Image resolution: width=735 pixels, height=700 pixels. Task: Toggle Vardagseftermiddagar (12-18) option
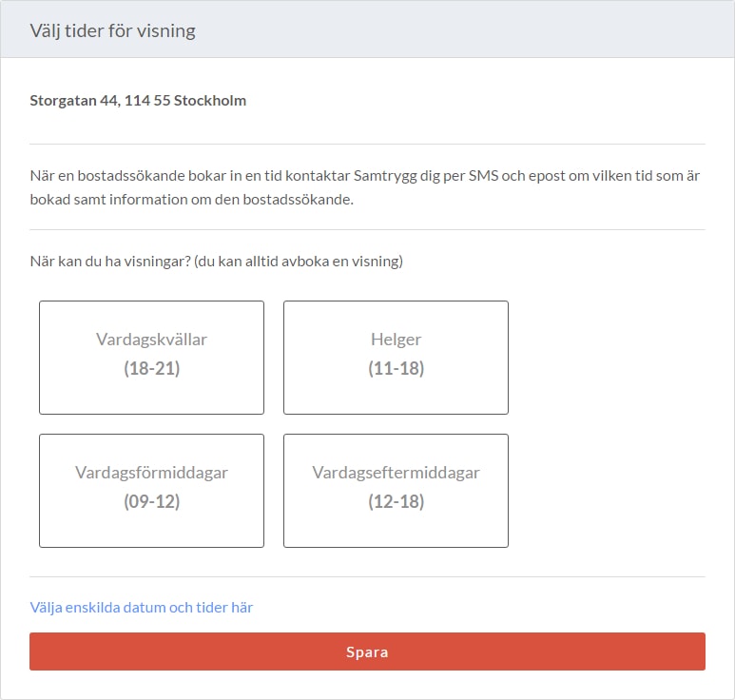pos(396,491)
